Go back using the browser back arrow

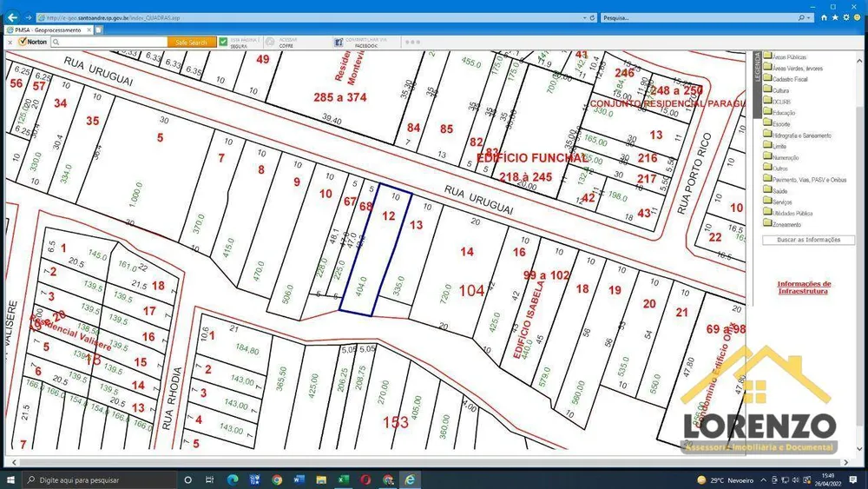click(x=12, y=17)
